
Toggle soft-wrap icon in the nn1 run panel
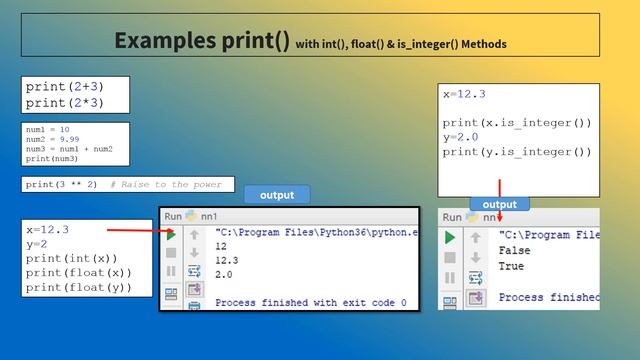coord(194,271)
